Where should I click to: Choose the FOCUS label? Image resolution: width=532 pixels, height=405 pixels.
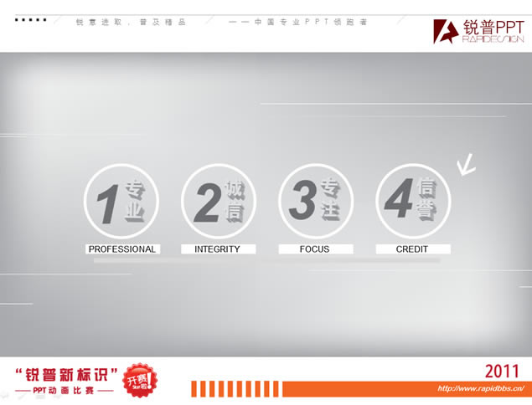(x=315, y=249)
